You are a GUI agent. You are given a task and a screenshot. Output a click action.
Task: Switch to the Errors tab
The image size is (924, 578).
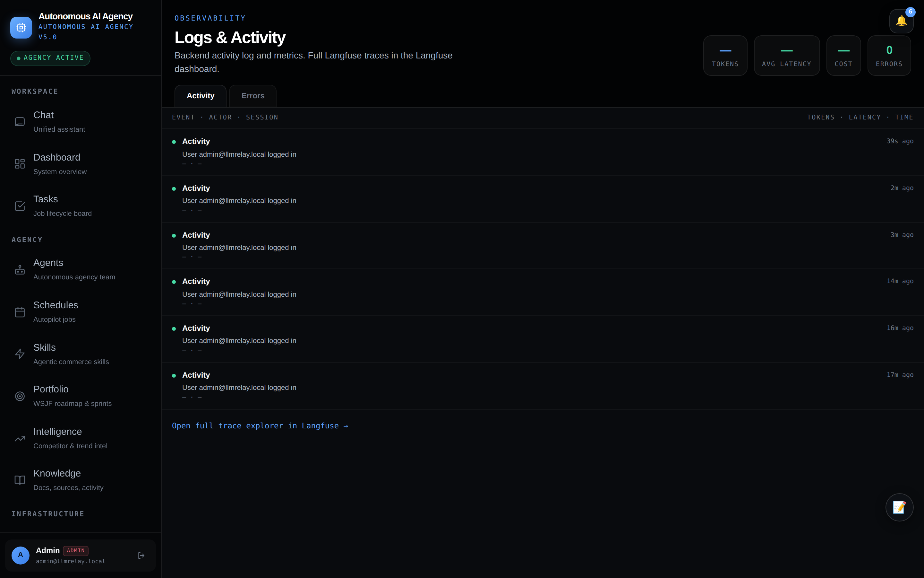click(253, 96)
